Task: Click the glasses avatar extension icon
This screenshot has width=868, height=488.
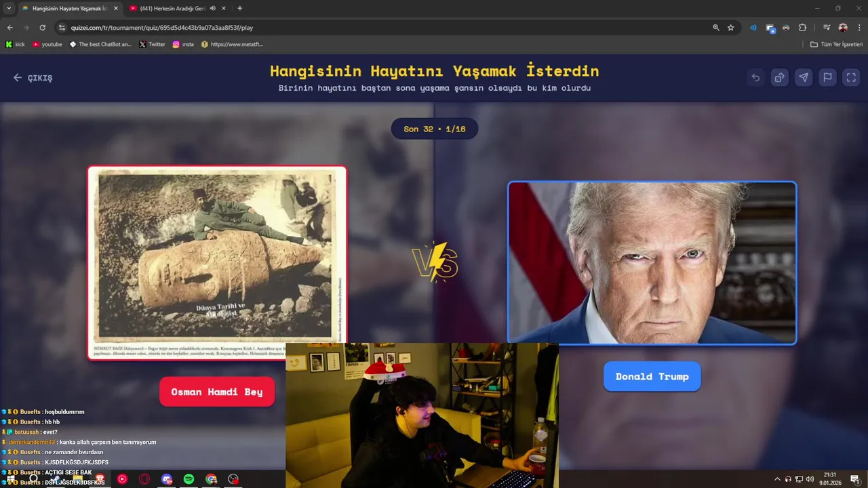Action: [786, 28]
